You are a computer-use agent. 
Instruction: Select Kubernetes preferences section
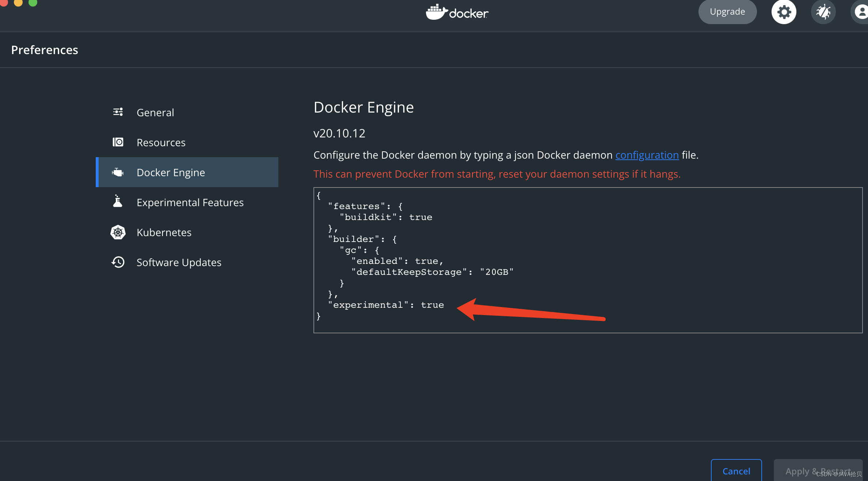click(x=164, y=232)
